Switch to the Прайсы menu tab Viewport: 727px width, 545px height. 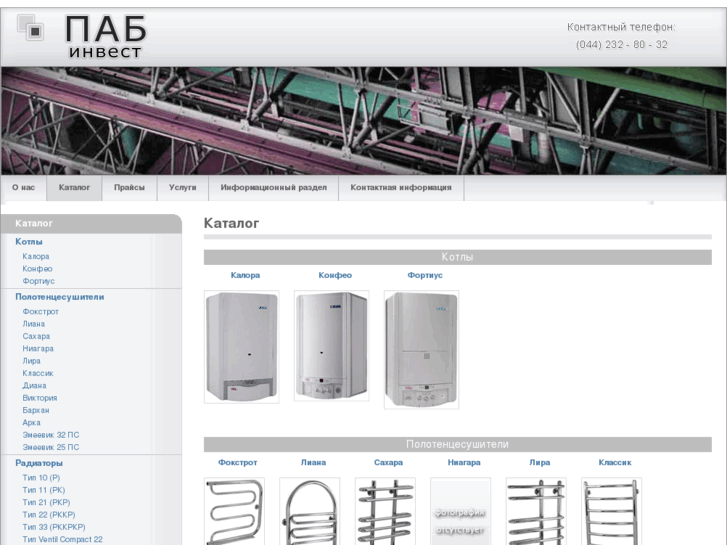(129, 187)
